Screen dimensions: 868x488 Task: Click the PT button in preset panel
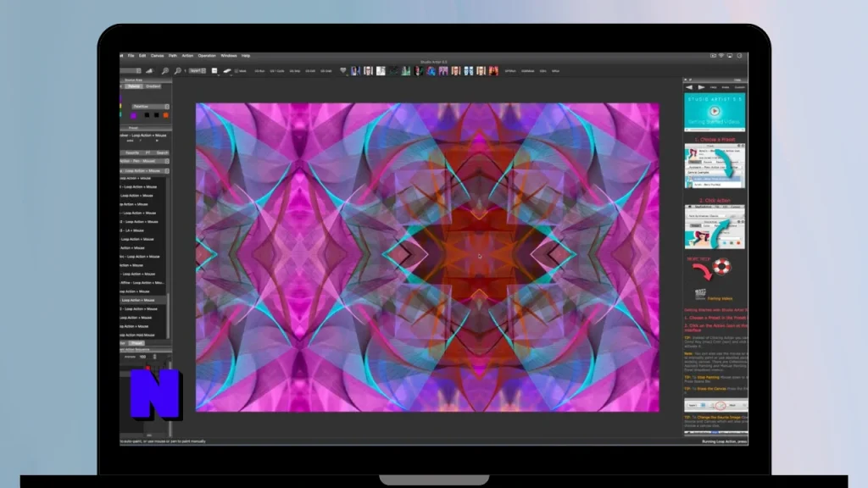(147, 152)
